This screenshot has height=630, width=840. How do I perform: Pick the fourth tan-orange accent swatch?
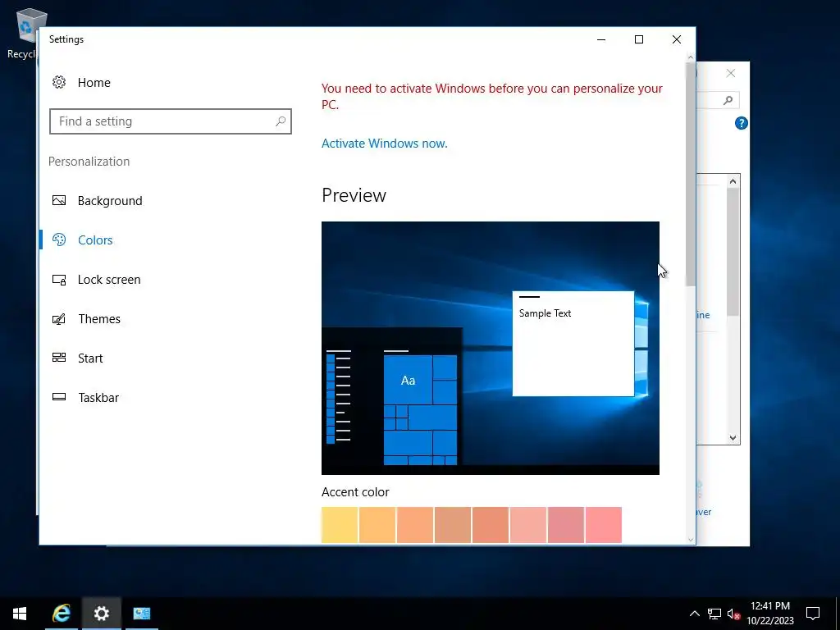(x=453, y=525)
